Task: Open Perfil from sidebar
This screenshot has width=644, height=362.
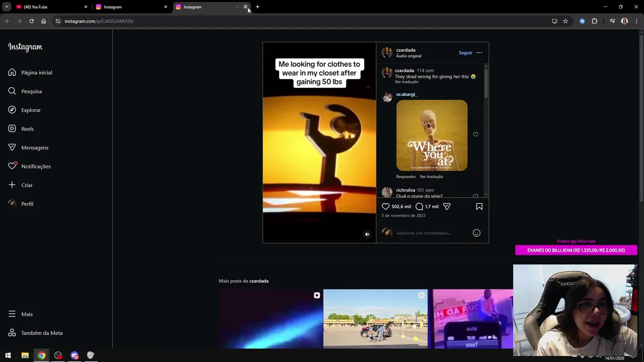Action: coord(21,204)
